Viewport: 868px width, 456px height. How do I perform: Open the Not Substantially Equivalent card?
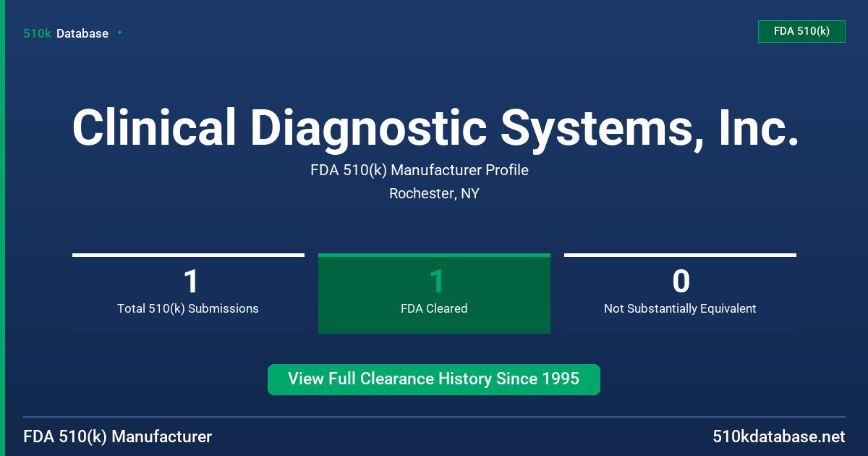[680, 293]
